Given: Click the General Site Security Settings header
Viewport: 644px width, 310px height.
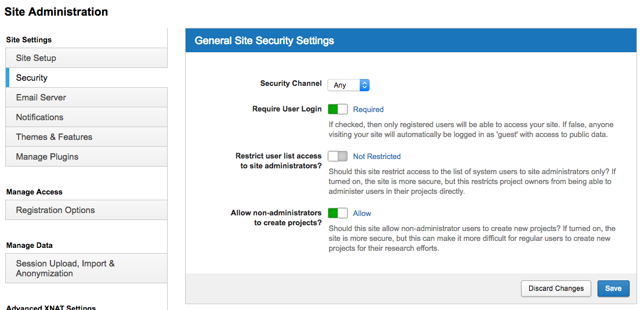Looking at the screenshot, I should pyautogui.click(x=265, y=41).
